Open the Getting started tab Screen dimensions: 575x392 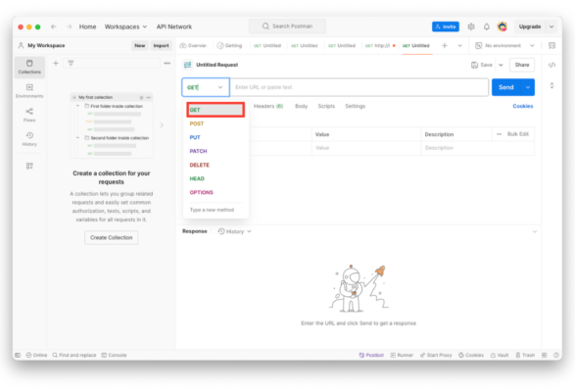pyautogui.click(x=229, y=45)
